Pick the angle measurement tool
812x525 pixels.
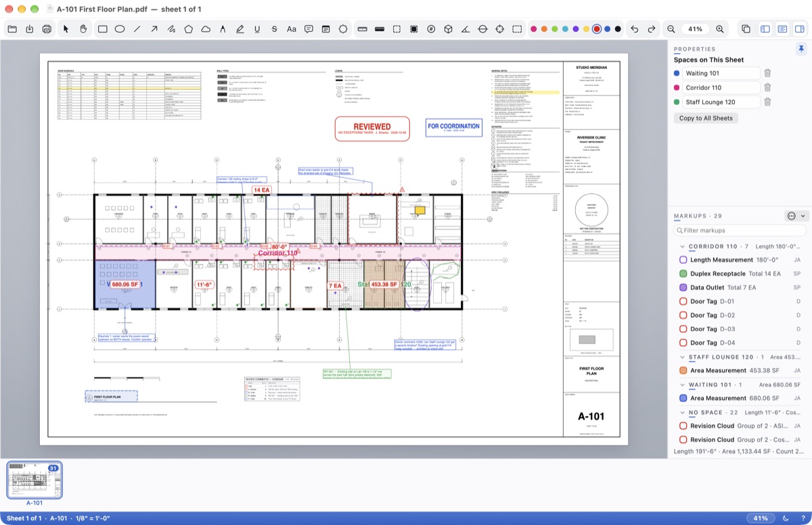pos(466,29)
